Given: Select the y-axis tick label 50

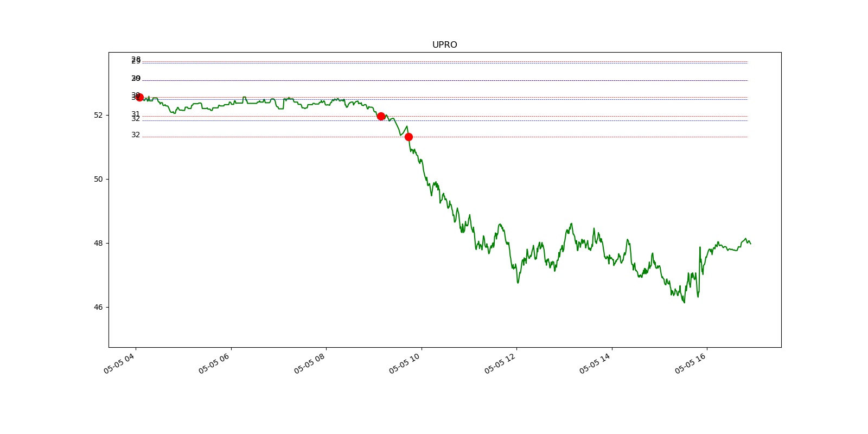Looking at the screenshot, I should click(98, 179).
